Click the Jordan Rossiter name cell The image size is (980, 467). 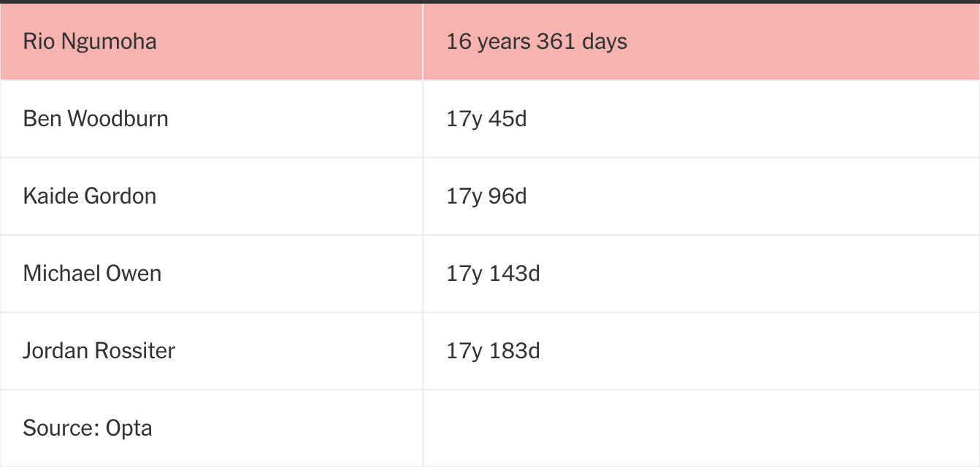click(99, 351)
